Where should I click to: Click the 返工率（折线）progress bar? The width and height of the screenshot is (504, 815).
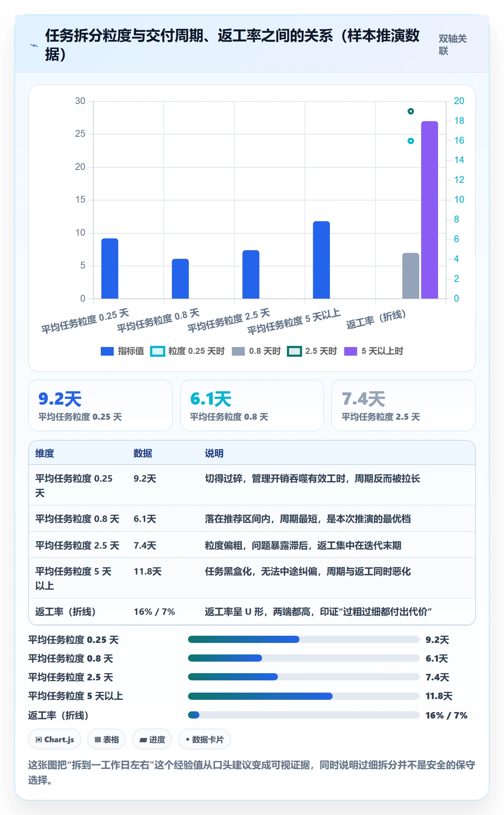[304, 715]
